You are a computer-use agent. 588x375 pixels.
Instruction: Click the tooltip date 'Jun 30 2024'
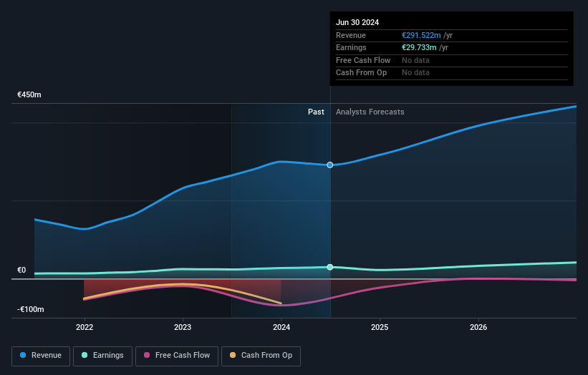point(357,22)
